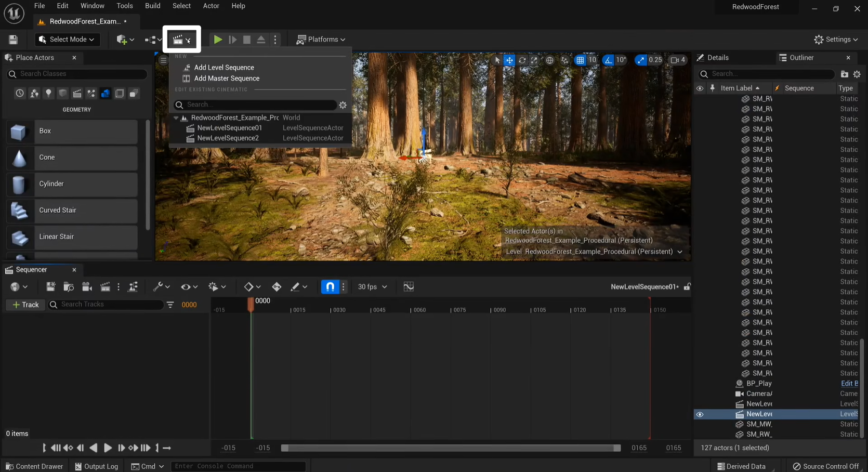Select the rotate transform tool in viewport
The width and height of the screenshot is (868, 472).
pos(522,60)
